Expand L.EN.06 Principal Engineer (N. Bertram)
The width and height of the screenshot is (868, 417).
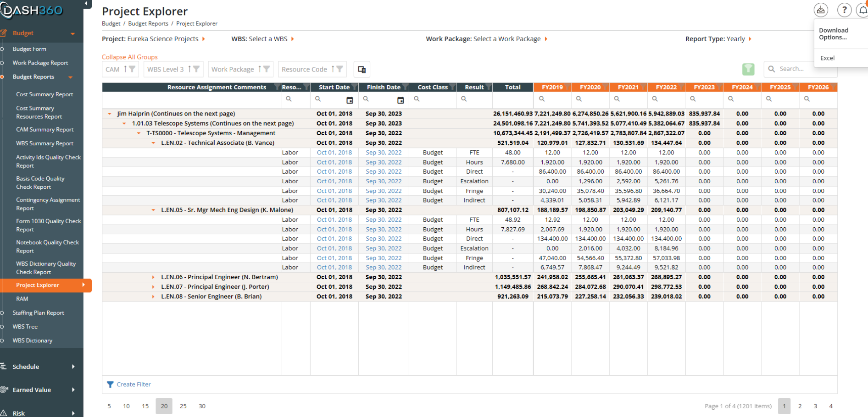tap(154, 277)
